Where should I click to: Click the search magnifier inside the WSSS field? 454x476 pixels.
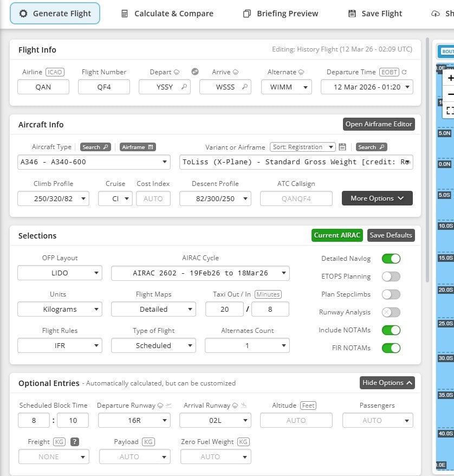click(x=245, y=87)
